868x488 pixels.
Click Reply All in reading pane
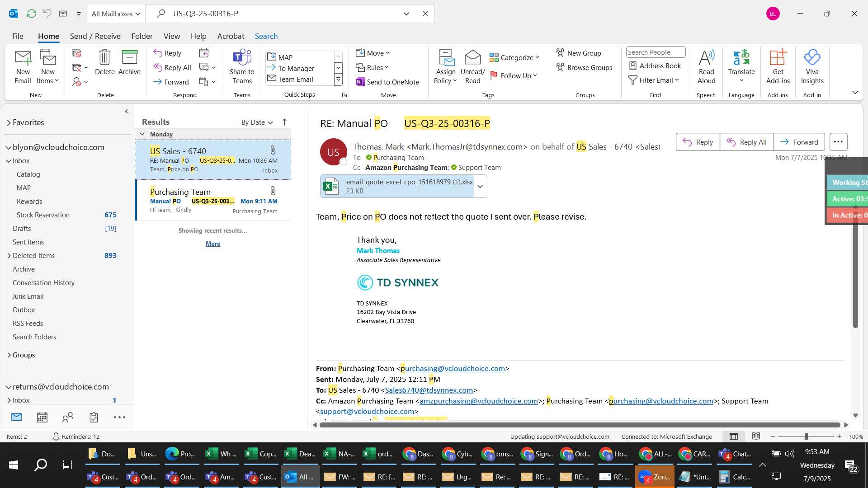pos(746,142)
